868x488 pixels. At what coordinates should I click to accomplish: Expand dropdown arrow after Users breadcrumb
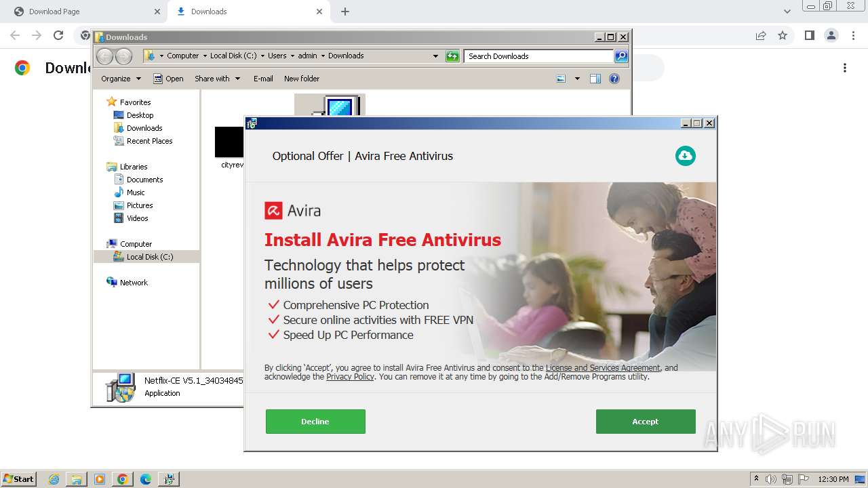[x=292, y=56]
